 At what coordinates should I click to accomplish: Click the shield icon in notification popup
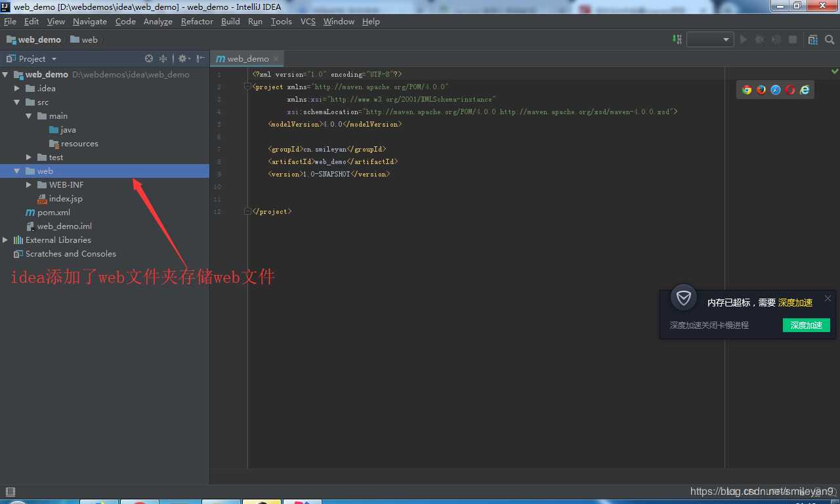pos(684,298)
